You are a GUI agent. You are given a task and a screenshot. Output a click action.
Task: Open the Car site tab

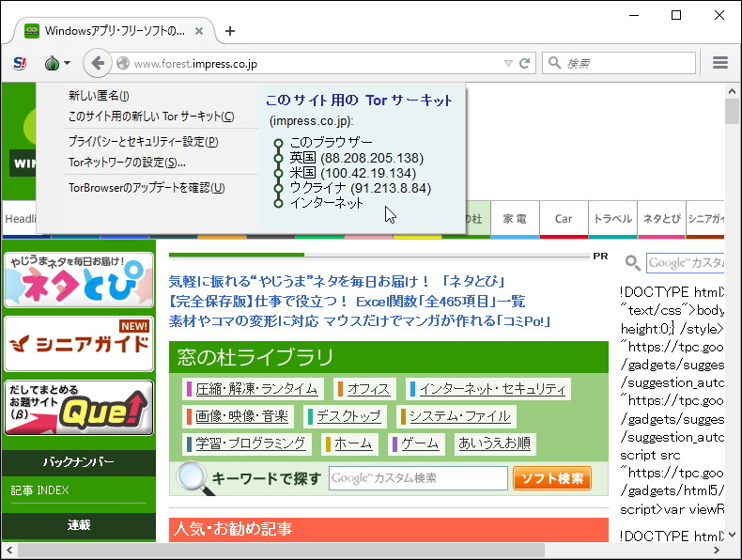click(x=564, y=219)
